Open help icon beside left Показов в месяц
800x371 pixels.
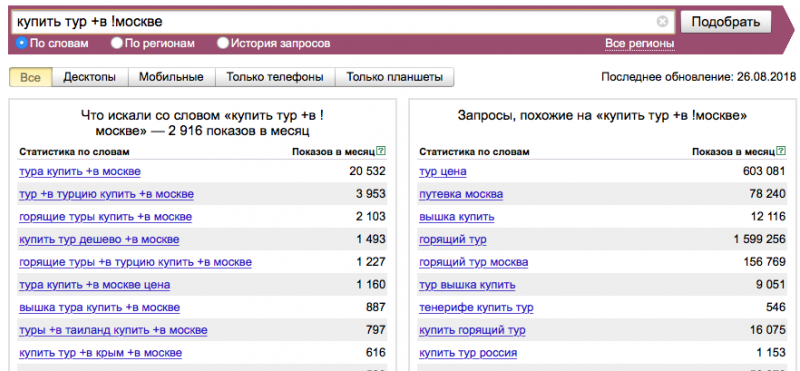pos(381,151)
